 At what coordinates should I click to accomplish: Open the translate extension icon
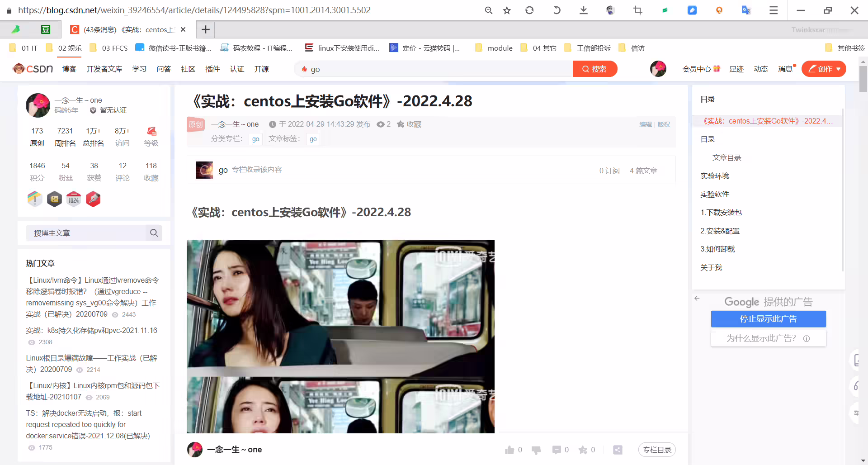point(746,10)
